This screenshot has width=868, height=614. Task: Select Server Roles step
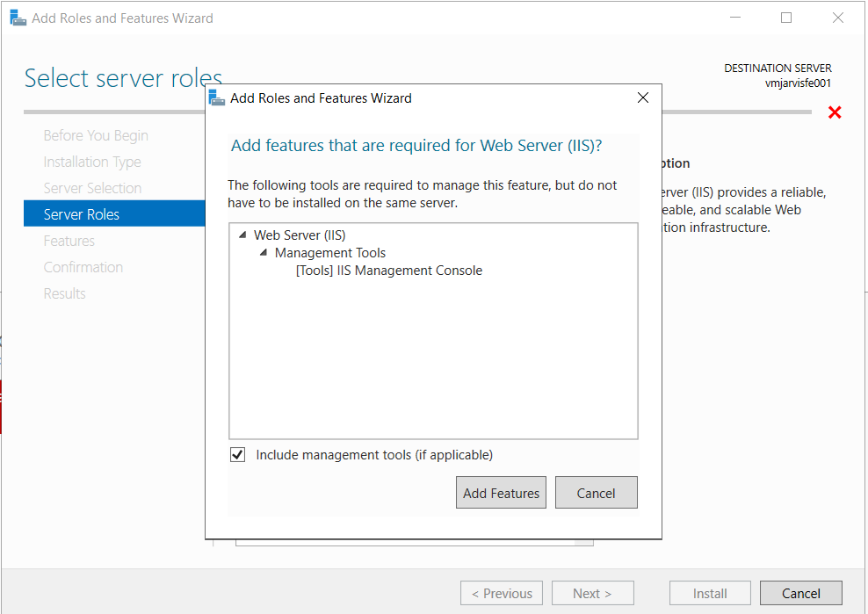[x=114, y=213]
